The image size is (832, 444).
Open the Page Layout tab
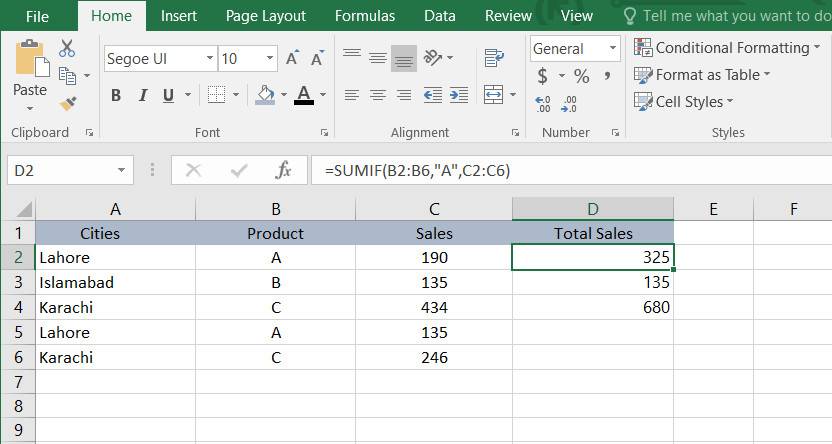[266, 16]
